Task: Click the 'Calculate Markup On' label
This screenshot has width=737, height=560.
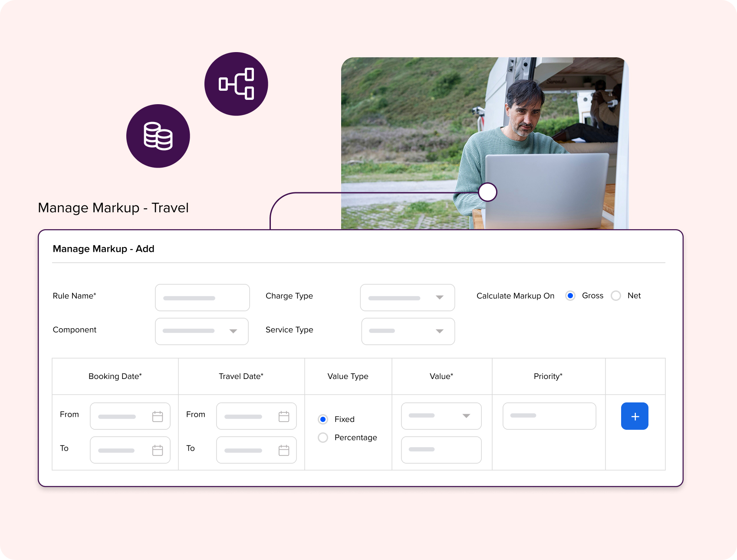Action: pos(515,296)
